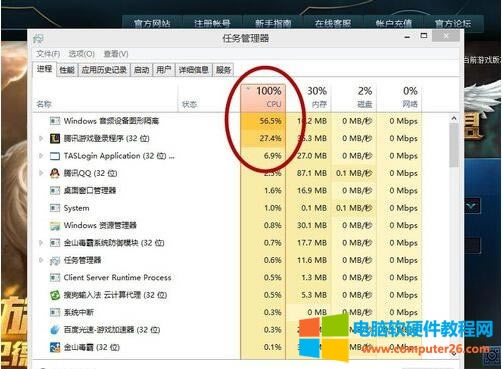Open 官方论坛 link in game launcher
Screen dimensions: 503x369
click(453, 23)
